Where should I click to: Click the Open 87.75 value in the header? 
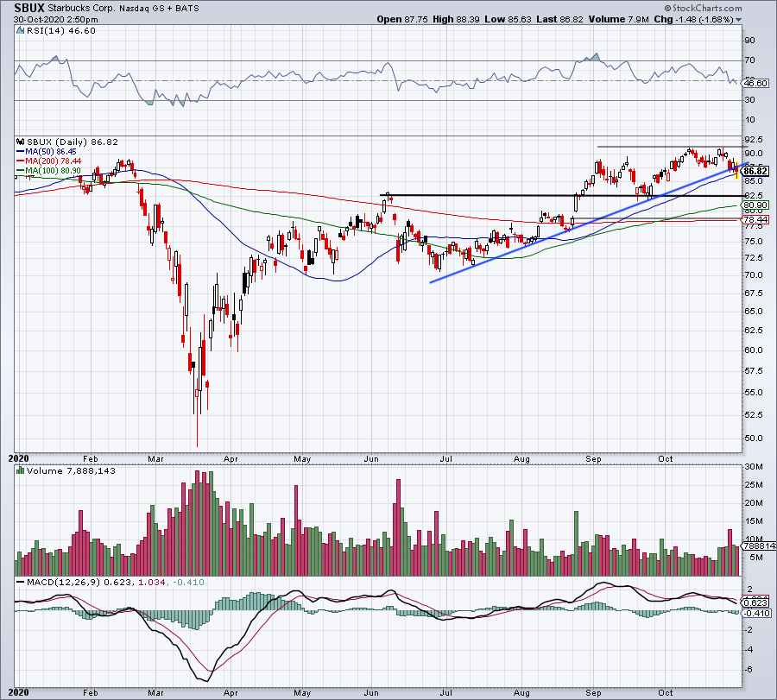[x=401, y=19]
